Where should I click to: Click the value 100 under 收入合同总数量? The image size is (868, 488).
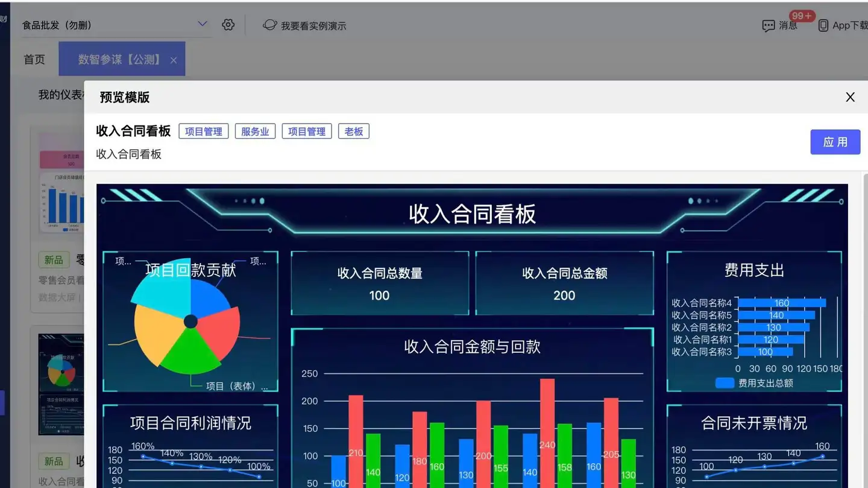pos(380,296)
